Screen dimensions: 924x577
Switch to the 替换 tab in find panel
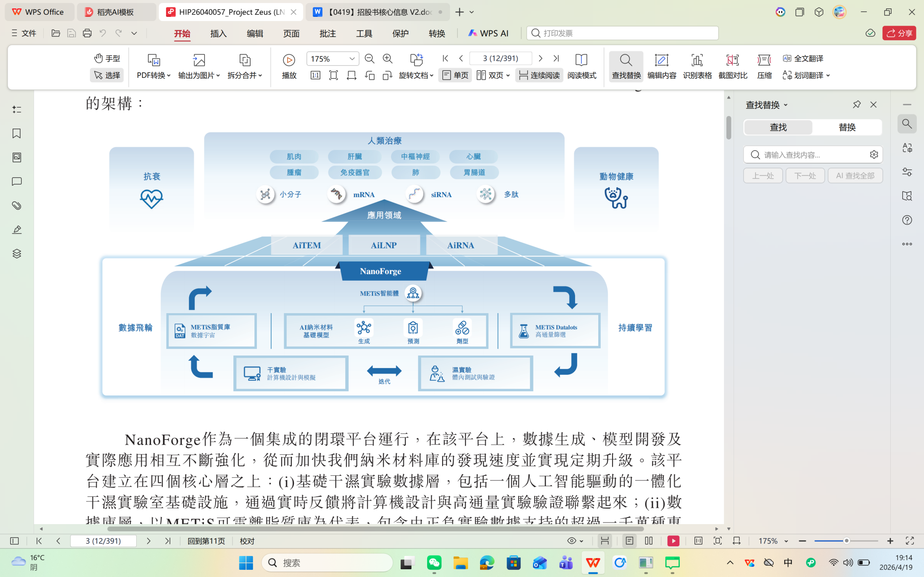(847, 127)
